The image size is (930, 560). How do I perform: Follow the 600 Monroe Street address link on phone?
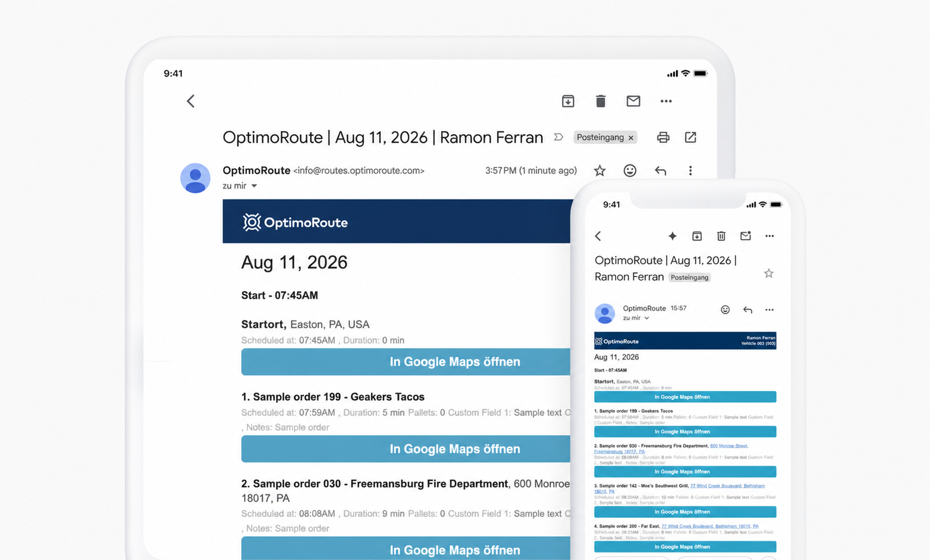point(729,446)
